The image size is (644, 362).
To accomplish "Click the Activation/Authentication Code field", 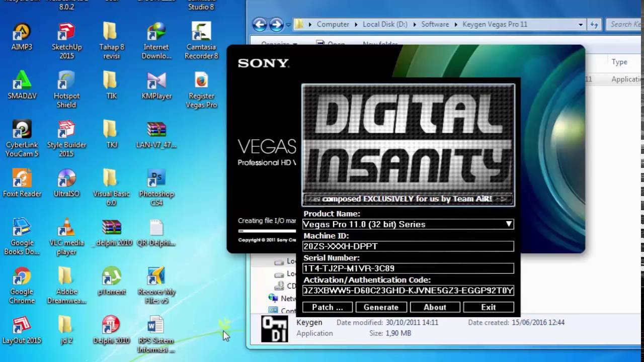I will point(408,291).
